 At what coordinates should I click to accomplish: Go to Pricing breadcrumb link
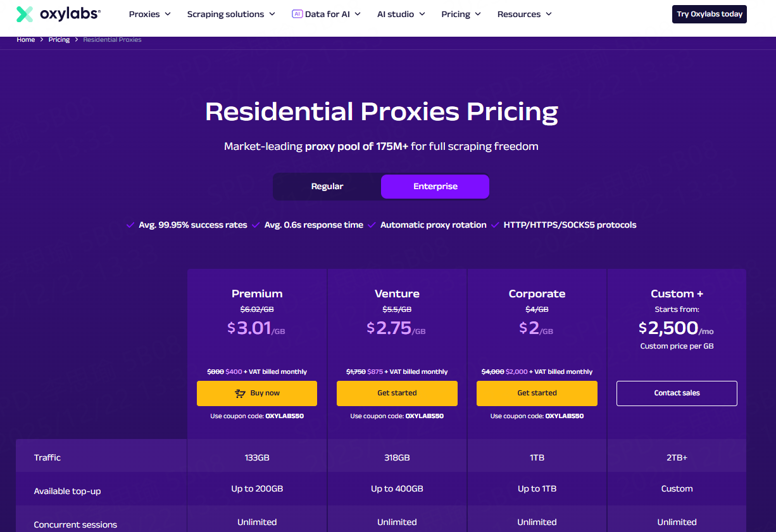click(x=59, y=40)
